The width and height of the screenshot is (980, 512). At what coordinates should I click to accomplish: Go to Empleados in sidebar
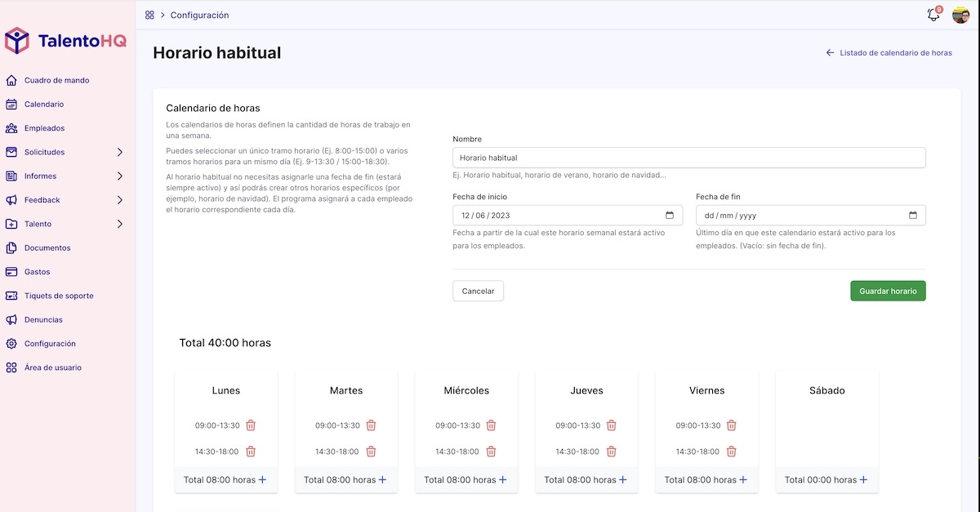[x=44, y=128]
